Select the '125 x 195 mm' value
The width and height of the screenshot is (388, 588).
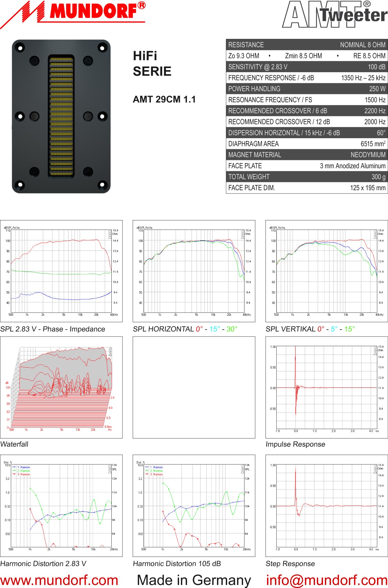[368, 188]
